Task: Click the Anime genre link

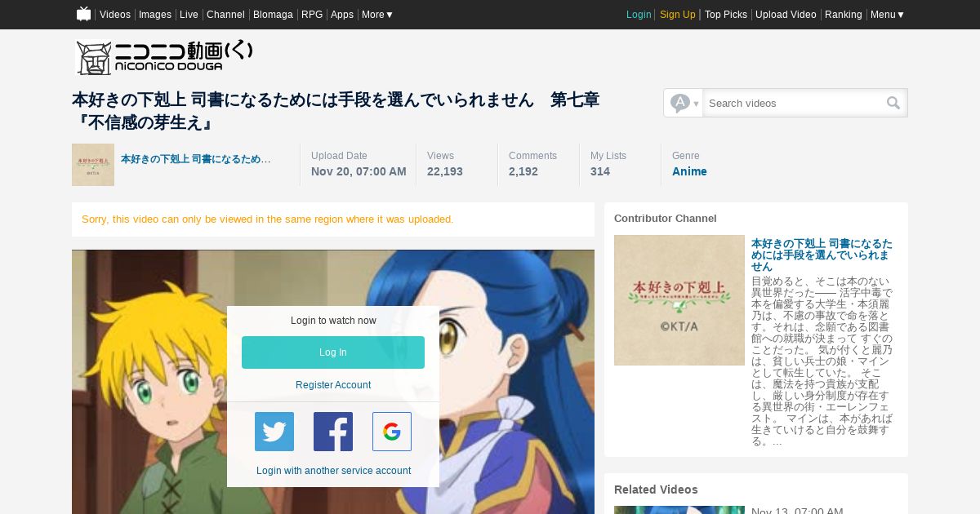Action: [x=689, y=171]
